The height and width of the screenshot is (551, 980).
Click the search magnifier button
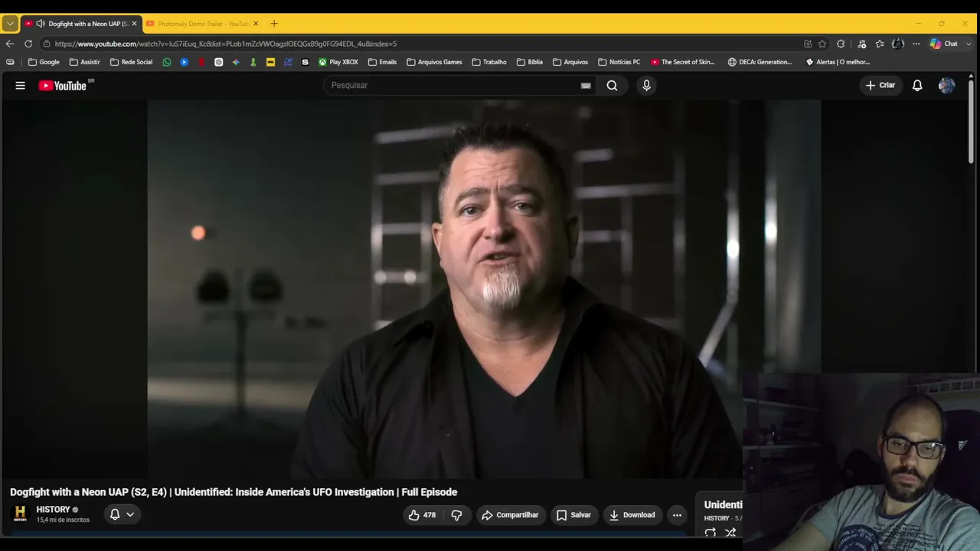pyautogui.click(x=612, y=86)
